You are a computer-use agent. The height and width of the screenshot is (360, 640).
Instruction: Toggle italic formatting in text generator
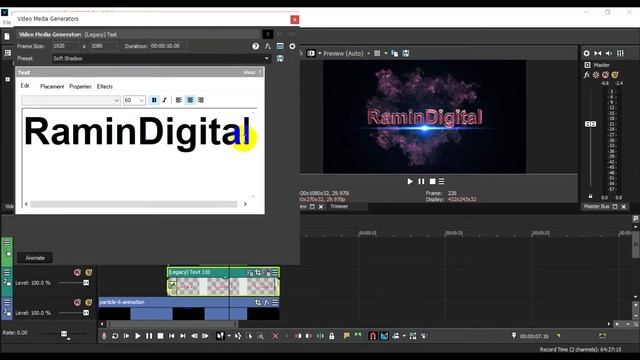coord(164,100)
